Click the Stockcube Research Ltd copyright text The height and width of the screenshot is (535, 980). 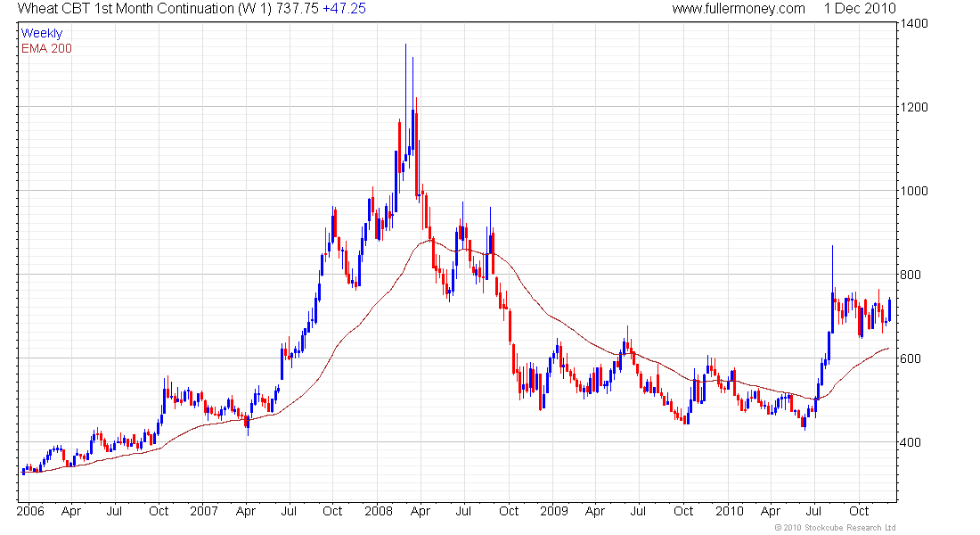[836, 528]
